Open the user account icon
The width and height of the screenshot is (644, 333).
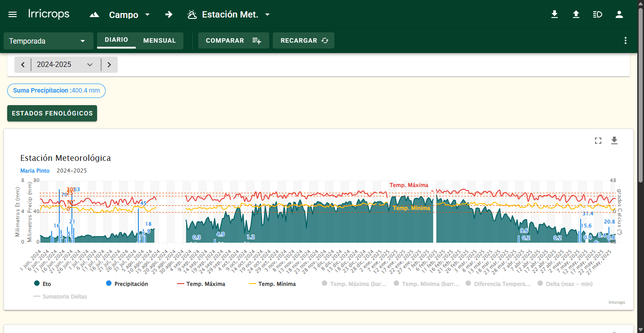[619, 14]
